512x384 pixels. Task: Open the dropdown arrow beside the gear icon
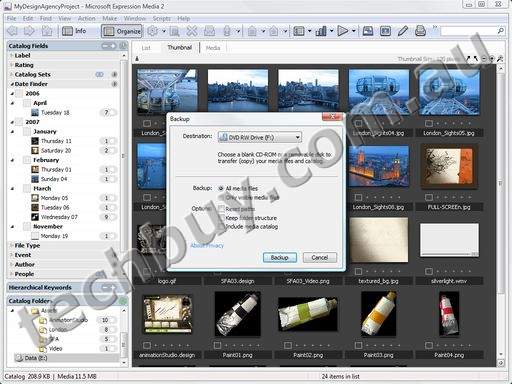tap(164, 31)
